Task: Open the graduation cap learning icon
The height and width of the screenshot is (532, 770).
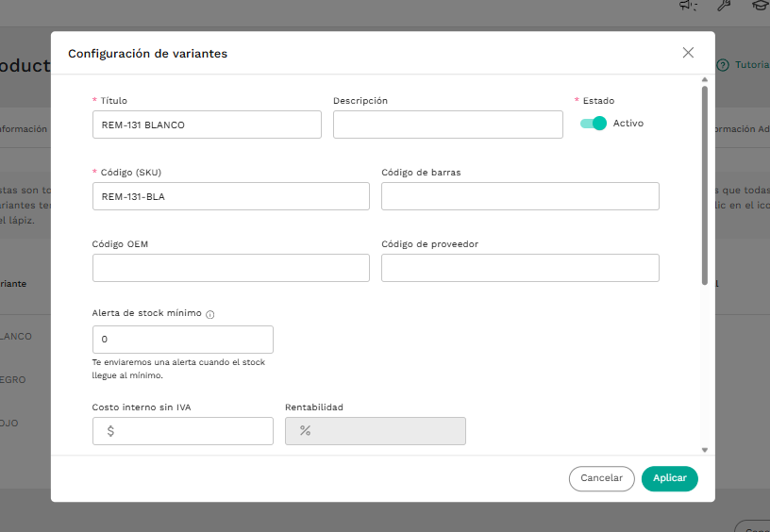Action: tap(761, 6)
